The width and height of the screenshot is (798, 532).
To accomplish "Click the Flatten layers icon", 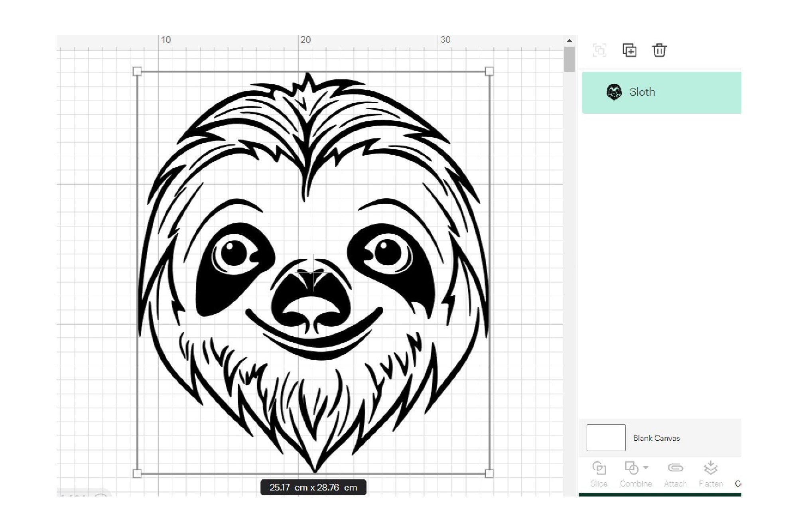I will 711,468.
